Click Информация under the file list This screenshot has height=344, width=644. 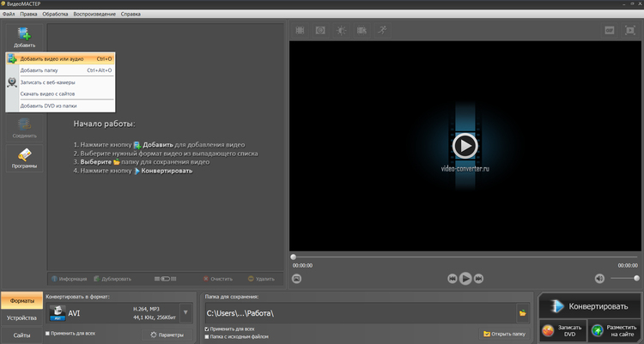click(x=69, y=279)
